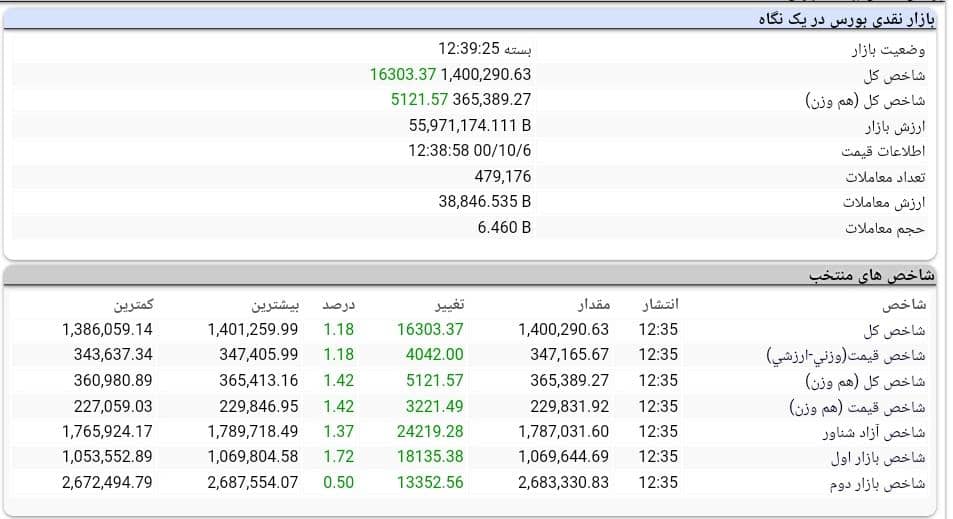Click the 'تغییر' column header
This screenshot has width=953, height=519.
pyautogui.click(x=449, y=304)
